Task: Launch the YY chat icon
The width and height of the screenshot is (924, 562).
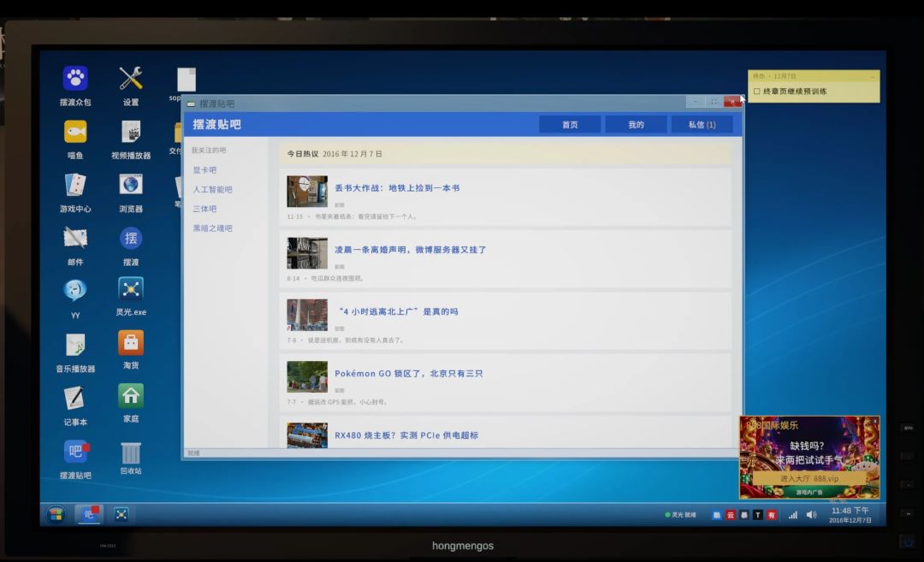Action: click(x=75, y=291)
